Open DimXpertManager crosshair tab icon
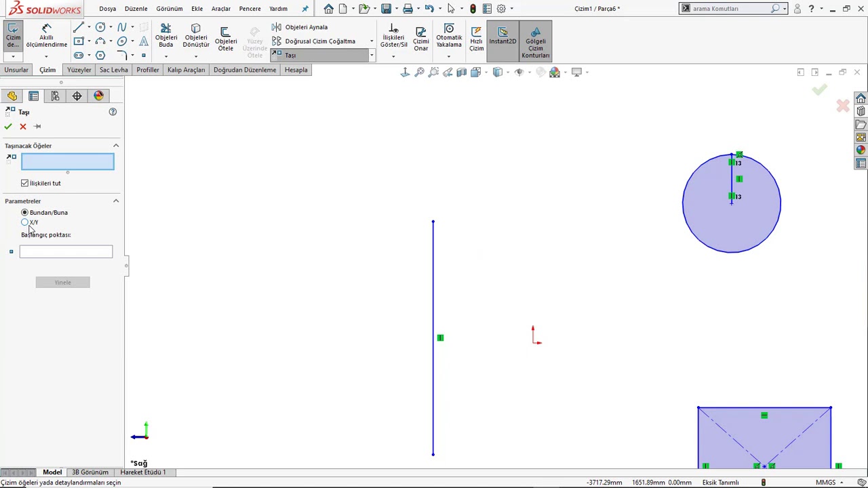The image size is (868, 488). click(77, 96)
